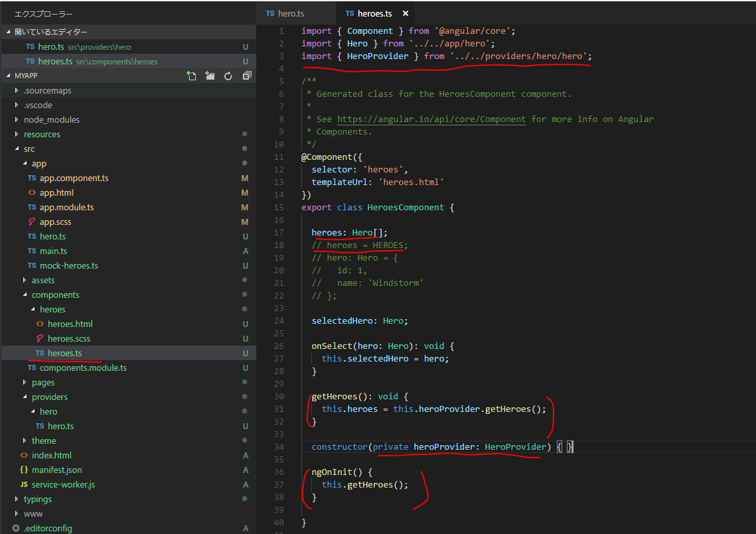The width and height of the screenshot is (756, 534).
Task: Open app.html in the file tree
Action: [129, 192]
